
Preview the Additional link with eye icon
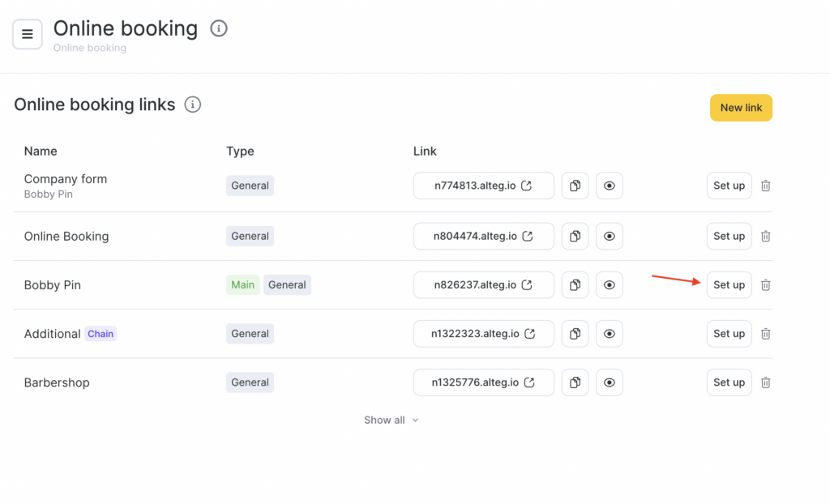[609, 334]
